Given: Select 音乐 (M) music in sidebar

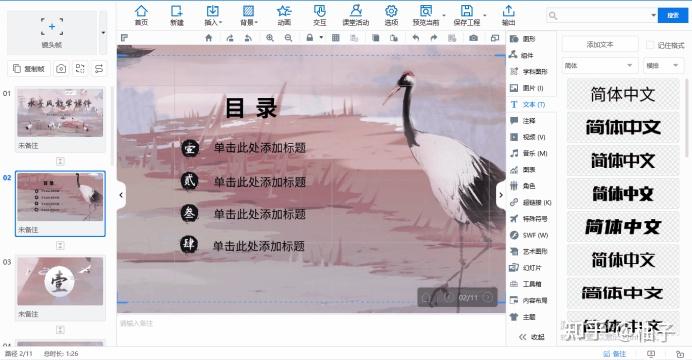Looking at the screenshot, I should 529,153.
